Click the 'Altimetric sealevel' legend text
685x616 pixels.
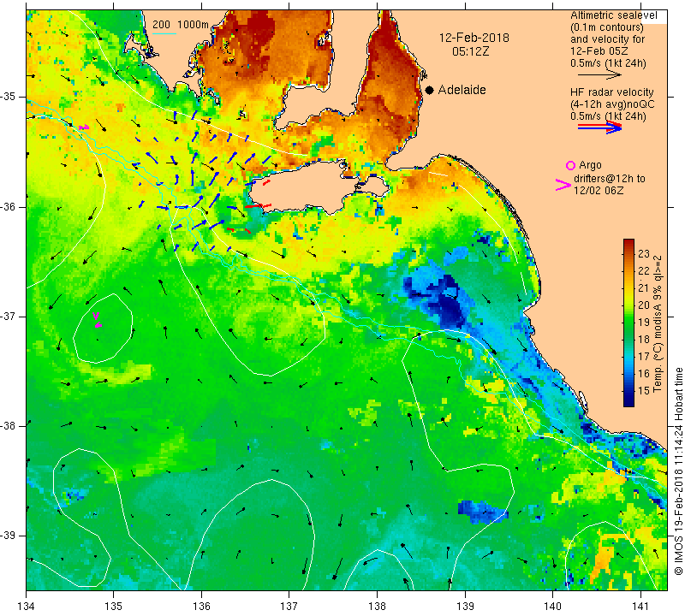pos(613,15)
